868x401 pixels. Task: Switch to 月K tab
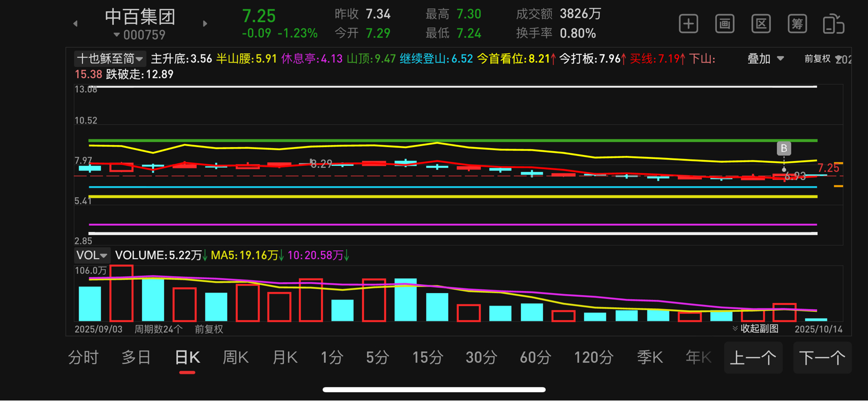click(285, 358)
